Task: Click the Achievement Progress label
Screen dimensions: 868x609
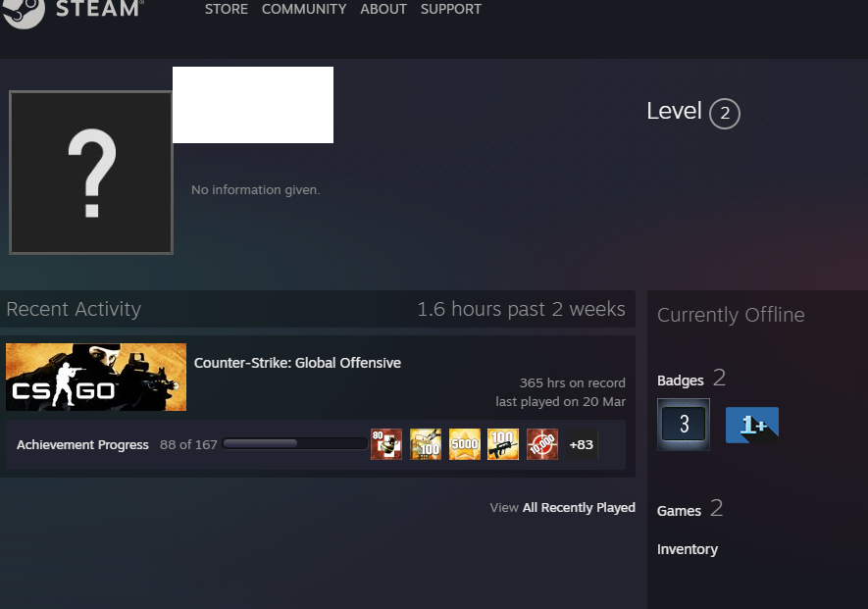Action: click(82, 445)
